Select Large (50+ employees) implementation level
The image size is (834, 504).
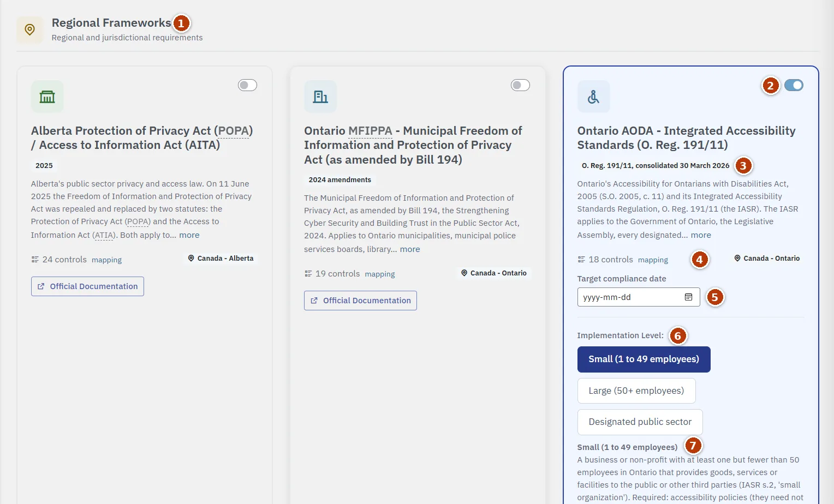click(x=636, y=391)
